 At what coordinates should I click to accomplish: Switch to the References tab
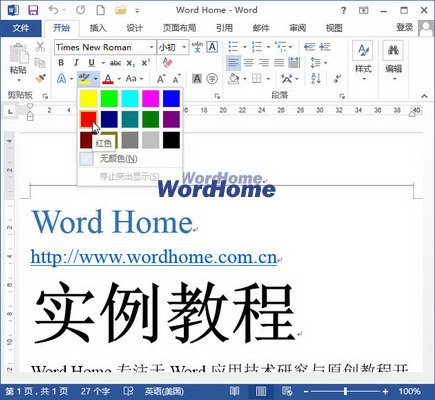[x=224, y=28]
